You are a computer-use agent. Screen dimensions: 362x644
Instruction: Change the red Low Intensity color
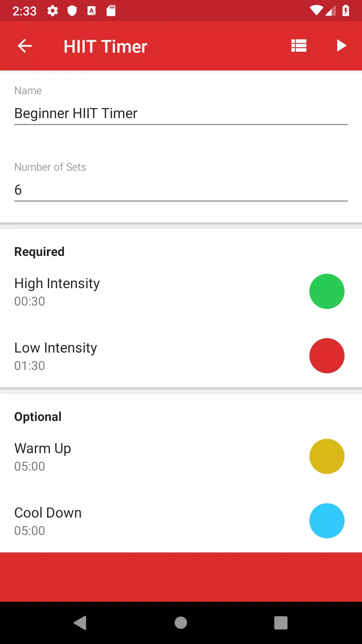[x=327, y=356]
